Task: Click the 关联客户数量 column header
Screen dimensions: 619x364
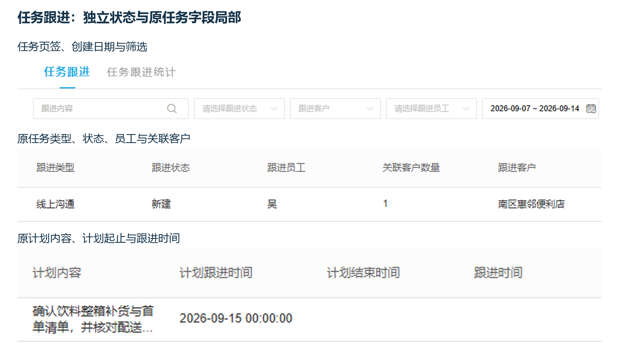Action: pos(411,168)
